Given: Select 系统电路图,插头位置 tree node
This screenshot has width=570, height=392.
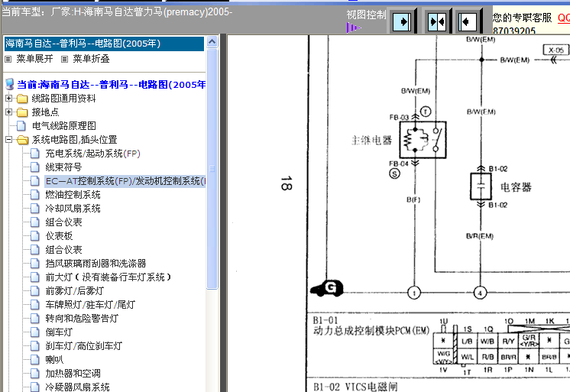Looking at the screenshot, I should tap(75, 140).
